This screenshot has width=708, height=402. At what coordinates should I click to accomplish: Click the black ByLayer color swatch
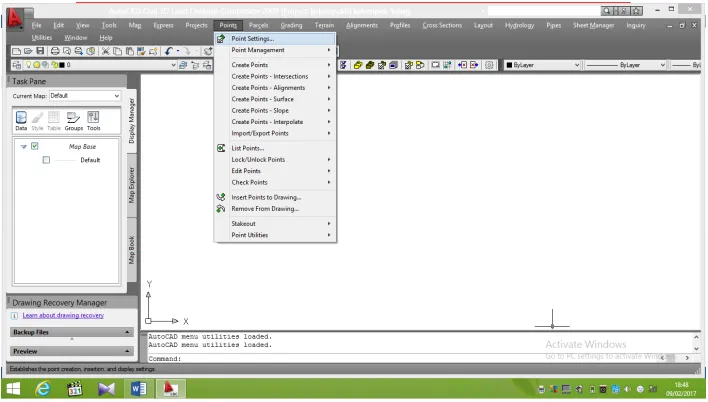509,65
